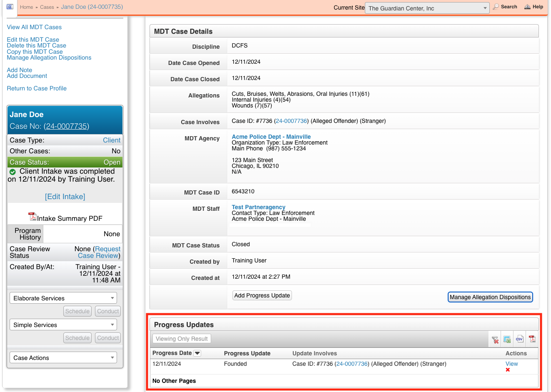Open Help from the header
This screenshot has width=551, height=392.
[x=534, y=7]
